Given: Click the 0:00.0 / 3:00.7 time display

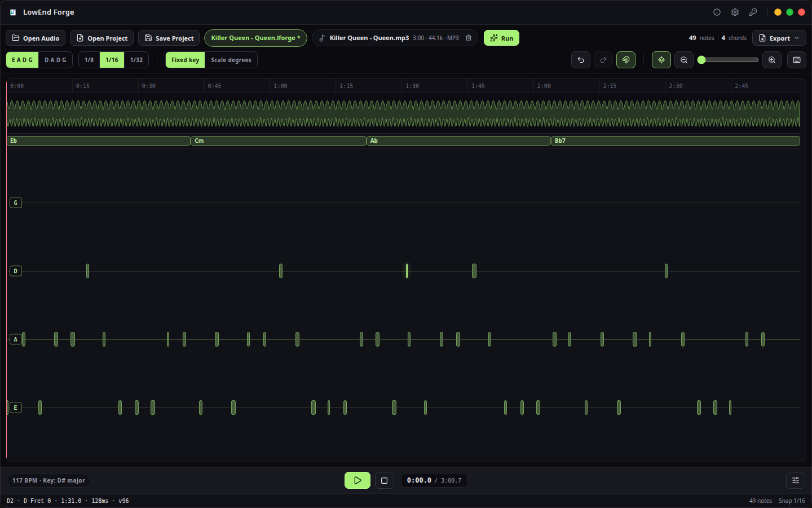Looking at the screenshot, I should [x=434, y=480].
